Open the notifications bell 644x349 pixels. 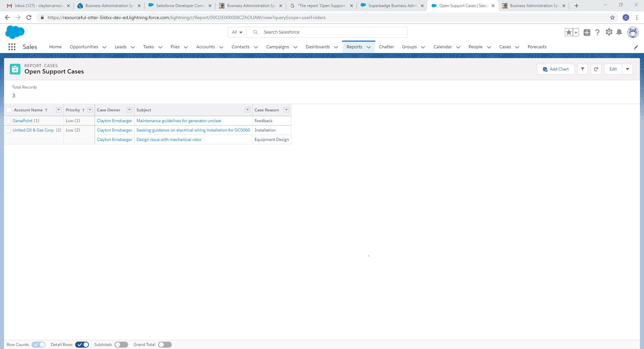coord(619,32)
